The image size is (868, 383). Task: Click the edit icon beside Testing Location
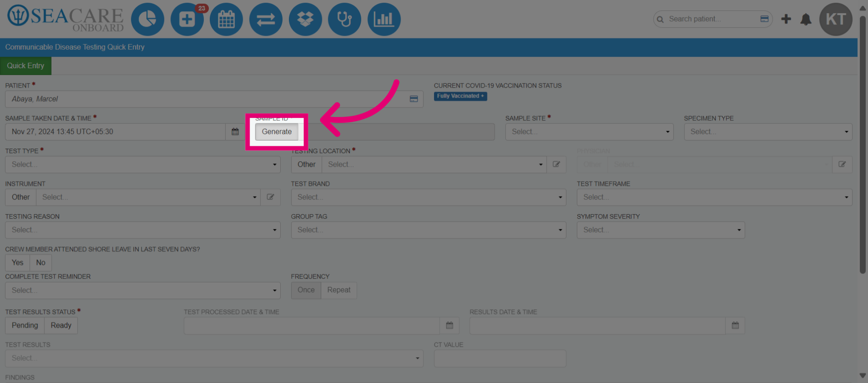tap(557, 164)
